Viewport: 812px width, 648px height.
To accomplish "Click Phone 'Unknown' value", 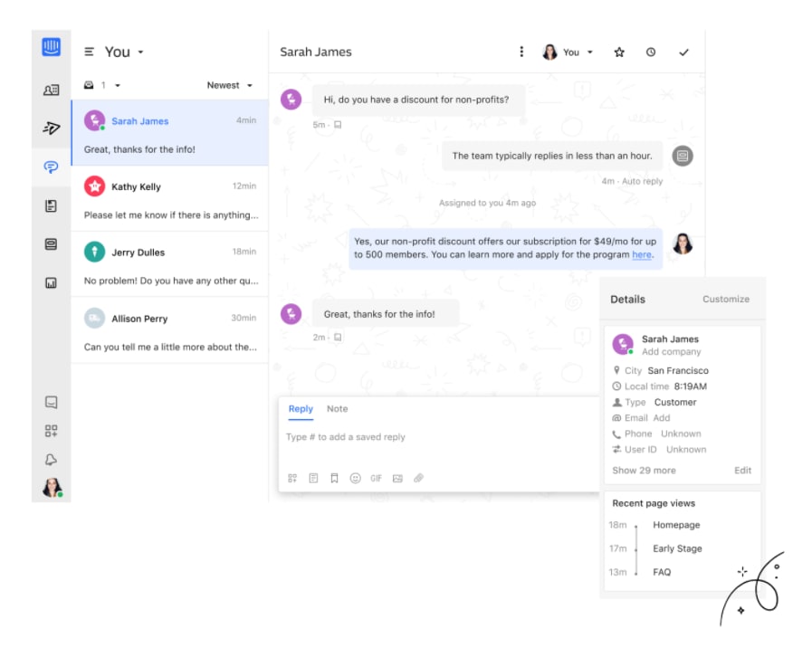I will point(681,434).
